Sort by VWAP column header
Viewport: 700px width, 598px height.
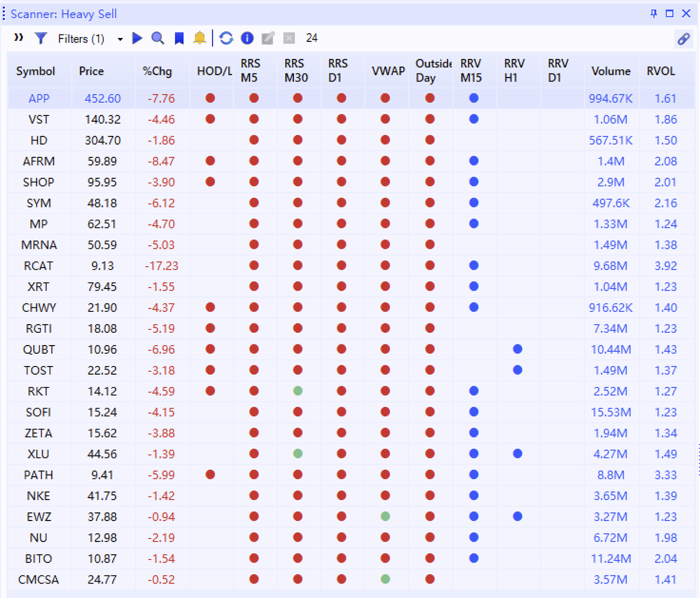pyautogui.click(x=388, y=71)
